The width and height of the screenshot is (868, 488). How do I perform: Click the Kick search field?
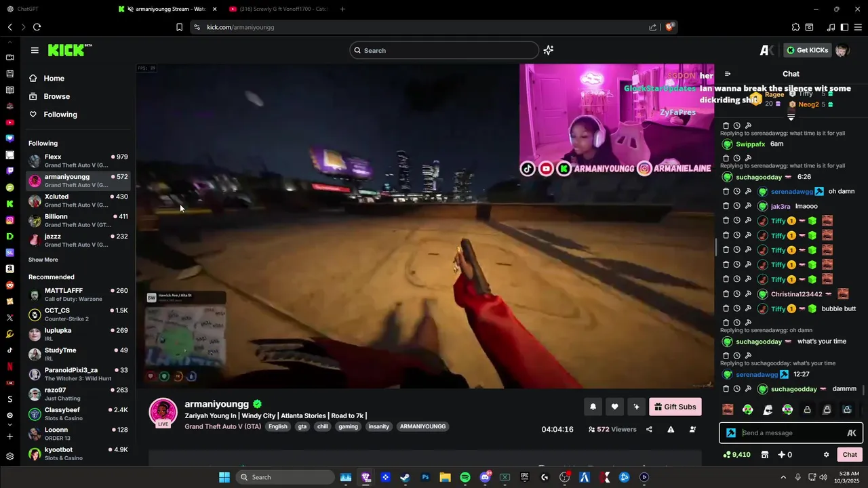pyautogui.click(x=444, y=50)
